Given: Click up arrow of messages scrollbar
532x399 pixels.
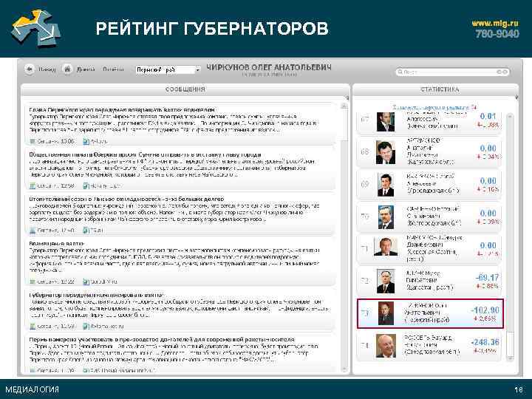Looking at the screenshot, I should coord(344,106).
